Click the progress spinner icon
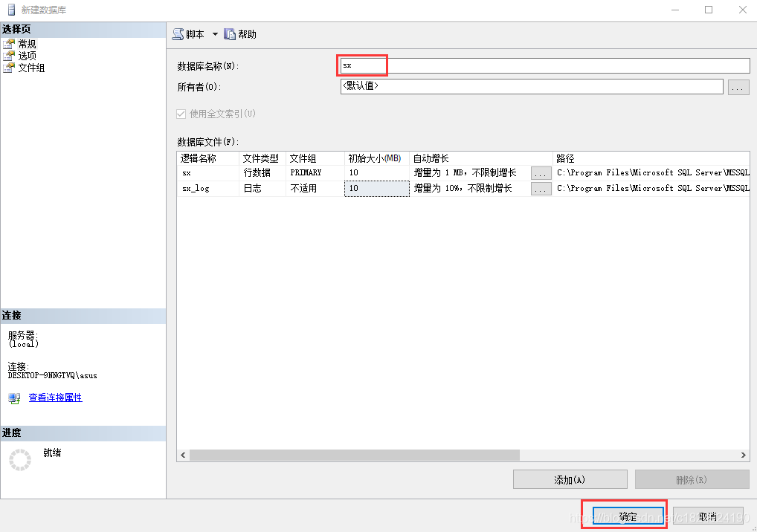 point(20,460)
